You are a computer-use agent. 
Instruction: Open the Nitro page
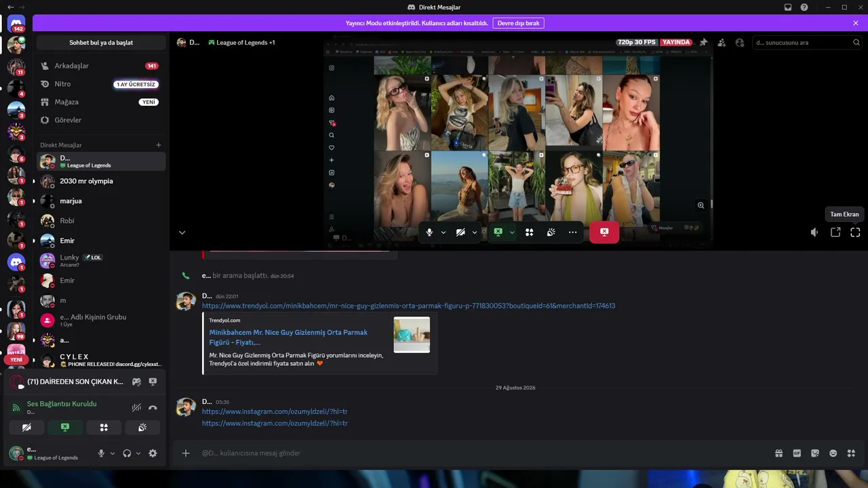101,84
